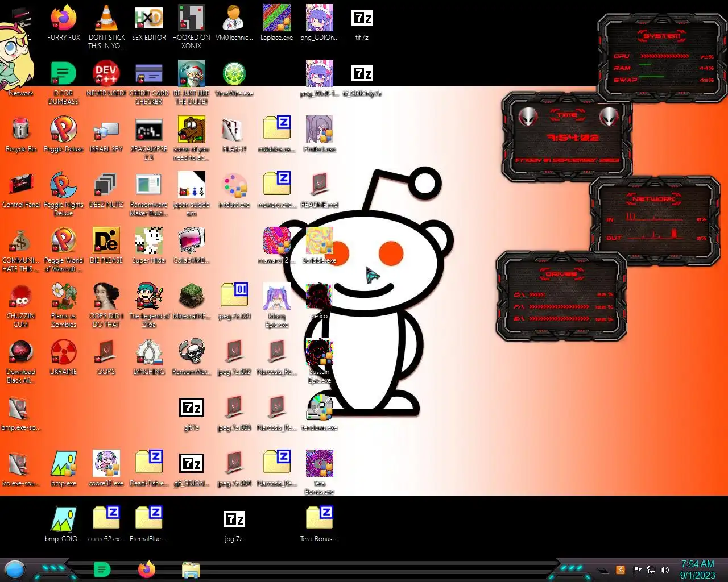Image resolution: width=728 pixels, height=582 pixels.
Task: Launch Plants vs Zombies shortcut
Action: pos(64,305)
